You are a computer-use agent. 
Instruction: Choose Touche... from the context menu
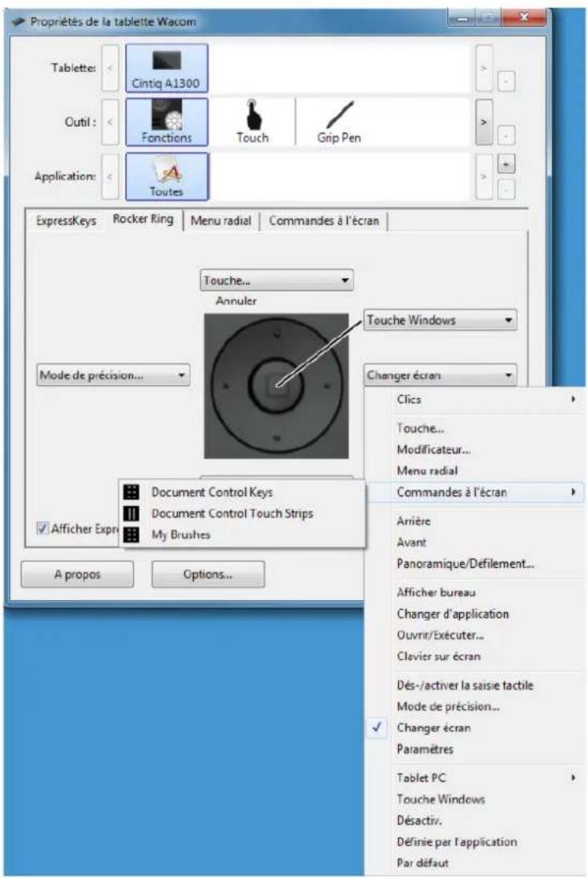[x=475, y=429]
